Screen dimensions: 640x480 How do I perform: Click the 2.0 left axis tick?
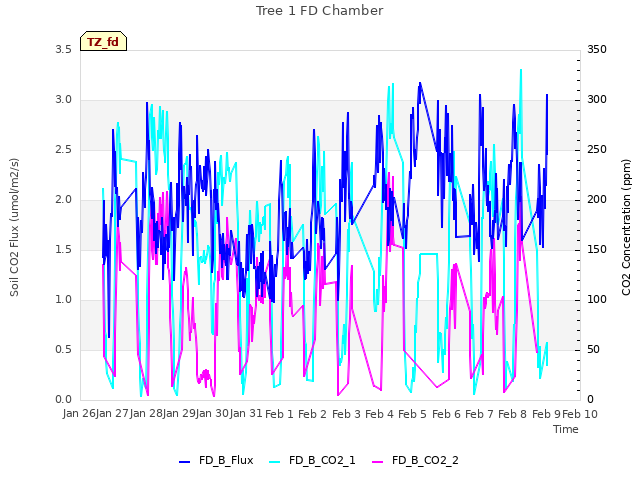click(x=64, y=200)
